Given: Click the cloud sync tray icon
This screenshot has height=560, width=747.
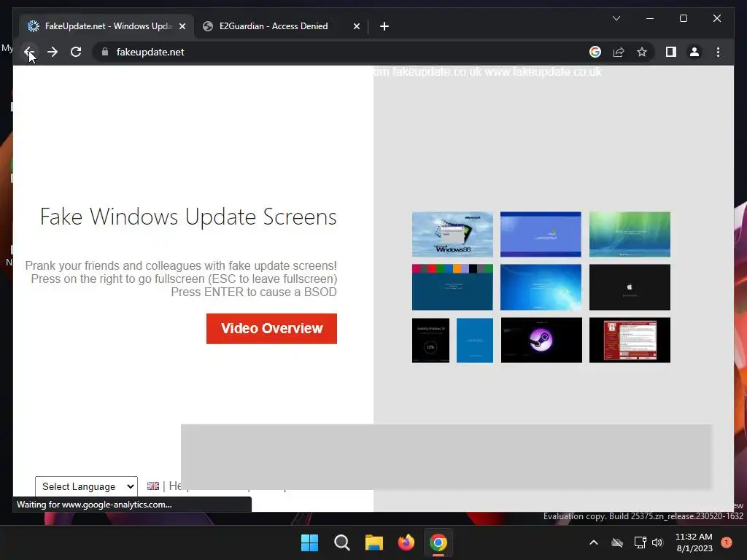Looking at the screenshot, I should 617,542.
